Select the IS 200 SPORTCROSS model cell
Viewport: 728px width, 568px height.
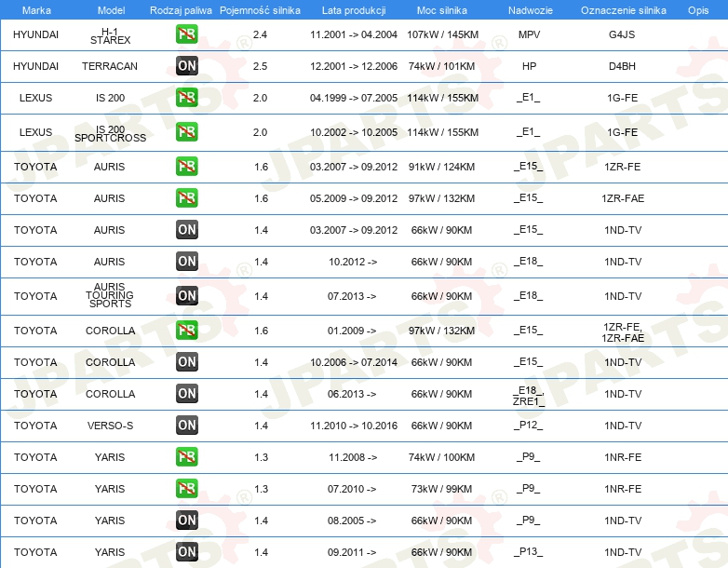click(110, 133)
